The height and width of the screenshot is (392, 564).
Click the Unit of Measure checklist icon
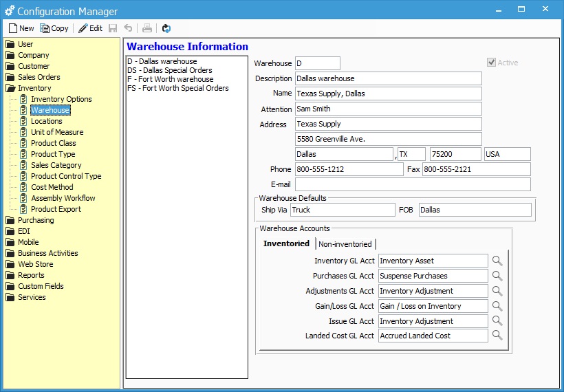point(23,132)
